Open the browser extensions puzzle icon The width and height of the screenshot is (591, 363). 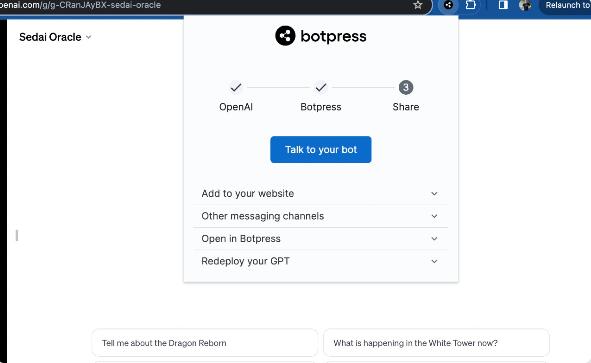point(470,5)
